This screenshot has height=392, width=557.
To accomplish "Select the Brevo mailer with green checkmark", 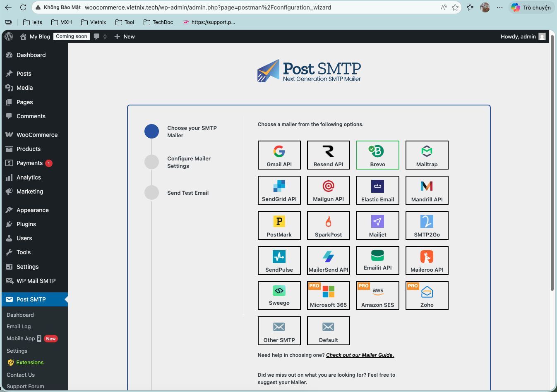I will point(377,155).
